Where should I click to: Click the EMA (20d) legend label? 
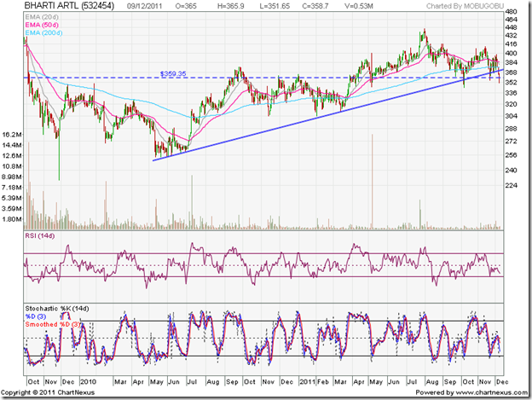(x=42, y=17)
